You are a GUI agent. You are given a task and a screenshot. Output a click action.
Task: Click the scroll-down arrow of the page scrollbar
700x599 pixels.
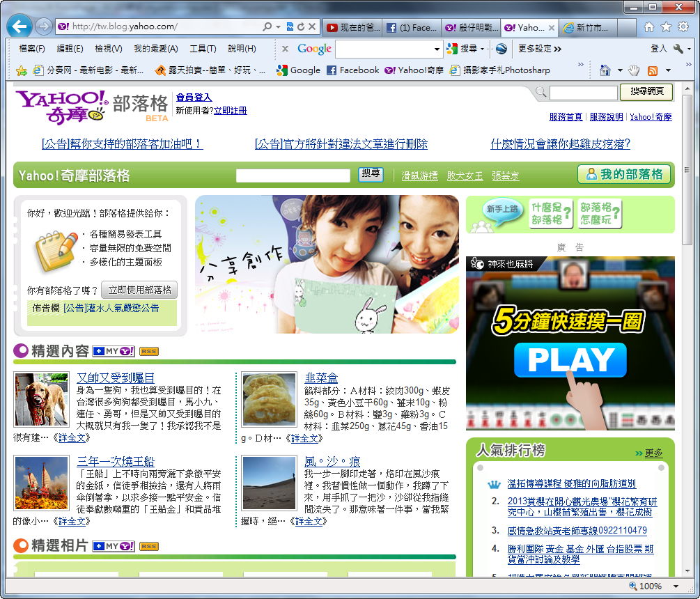coord(687,571)
